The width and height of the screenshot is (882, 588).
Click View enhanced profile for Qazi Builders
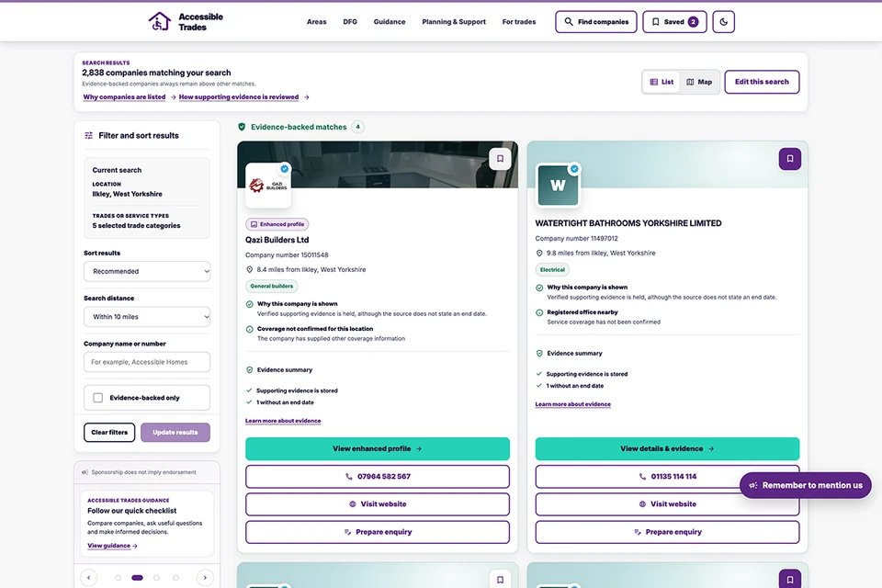pos(378,449)
